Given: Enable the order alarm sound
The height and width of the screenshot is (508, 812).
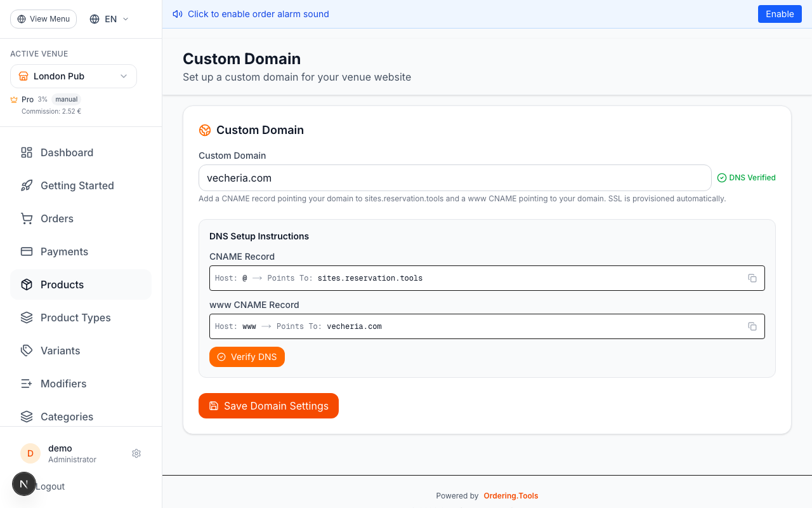Looking at the screenshot, I should [780, 13].
